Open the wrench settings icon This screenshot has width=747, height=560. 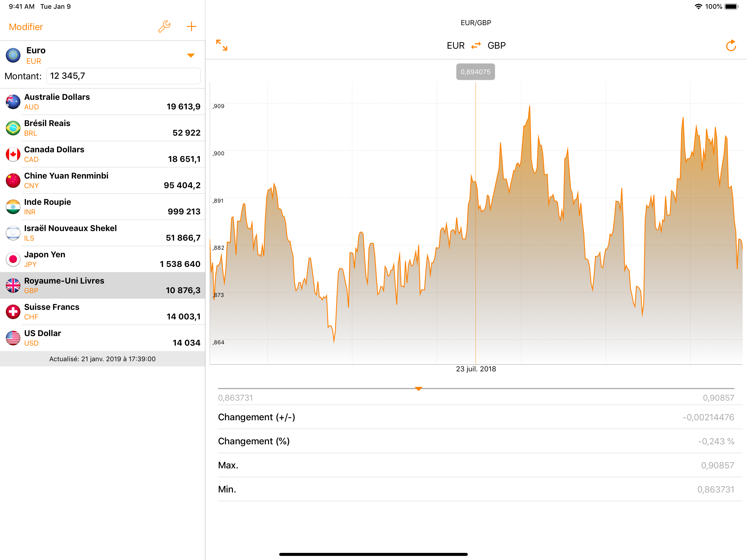[x=164, y=26]
